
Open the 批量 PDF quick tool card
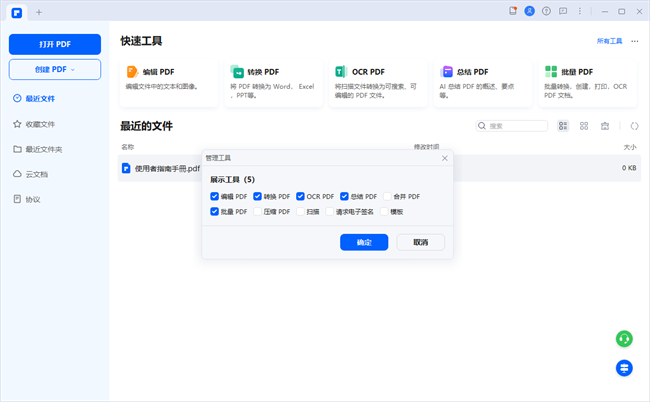tap(587, 83)
